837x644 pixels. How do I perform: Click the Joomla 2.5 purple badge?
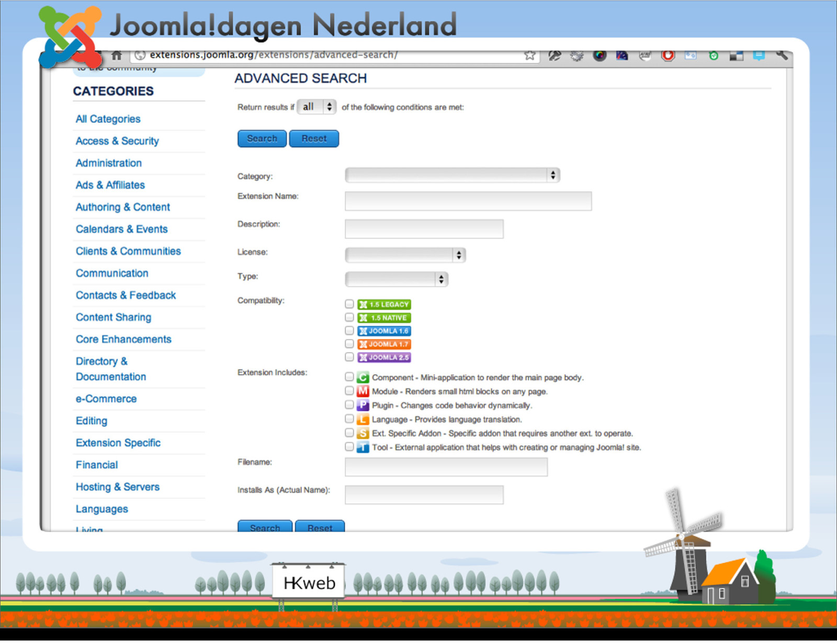click(x=384, y=358)
